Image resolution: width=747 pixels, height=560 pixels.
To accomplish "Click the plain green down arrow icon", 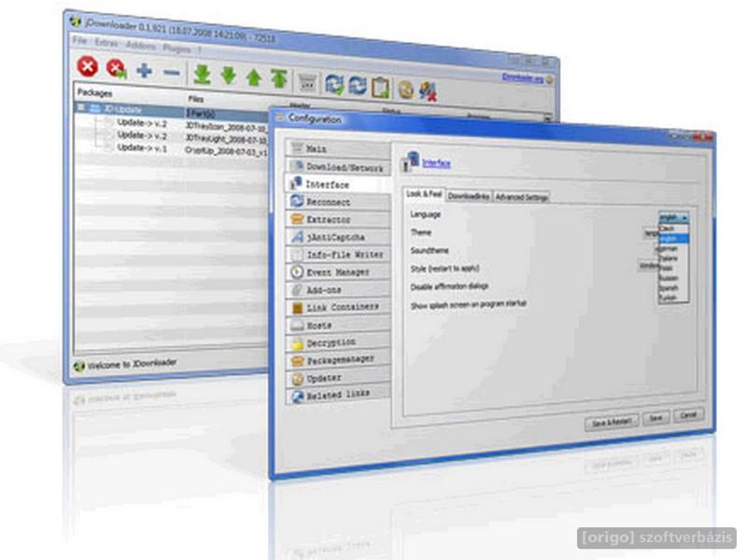I will (229, 76).
